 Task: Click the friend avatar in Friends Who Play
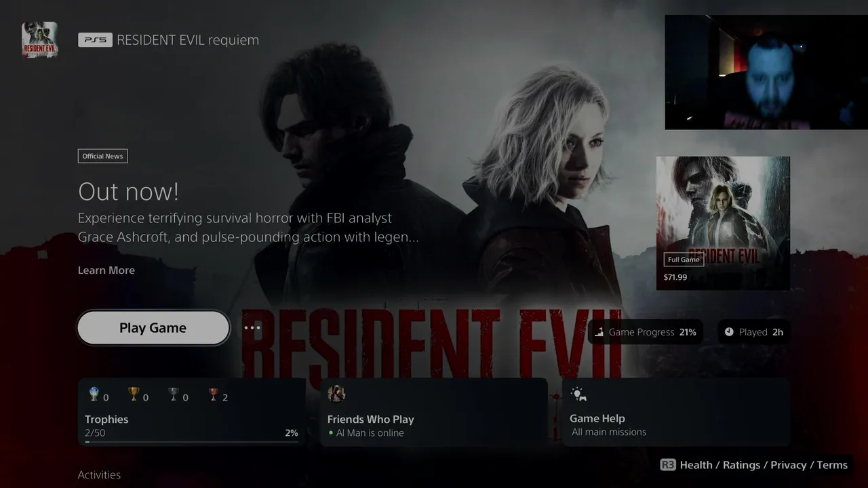click(336, 394)
